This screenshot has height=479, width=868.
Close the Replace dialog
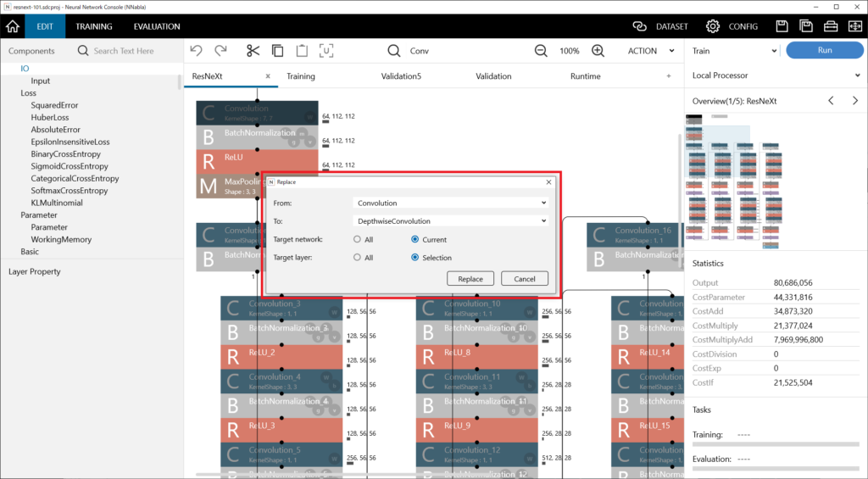(548, 181)
